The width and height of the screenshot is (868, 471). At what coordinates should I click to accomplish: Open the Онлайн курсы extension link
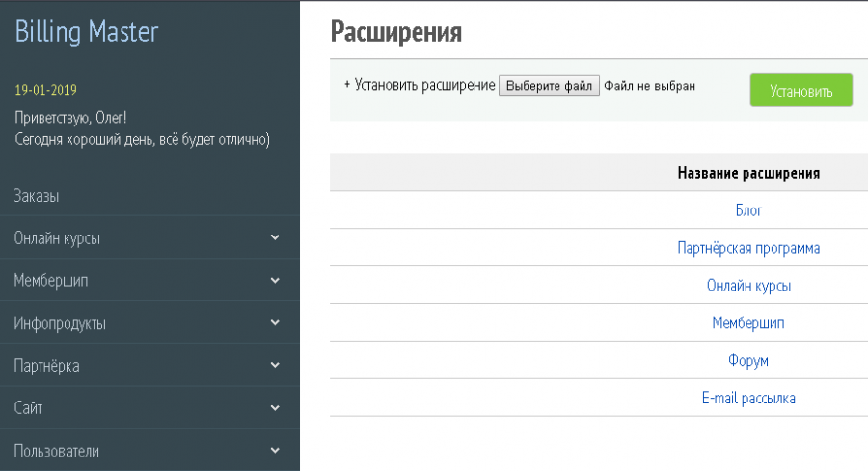[748, 286]
